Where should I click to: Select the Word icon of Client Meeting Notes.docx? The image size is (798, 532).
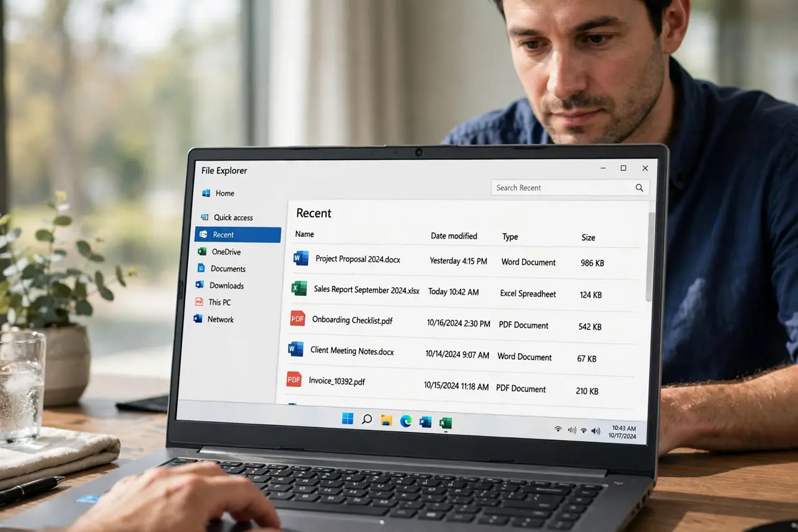tap(296, 349)
